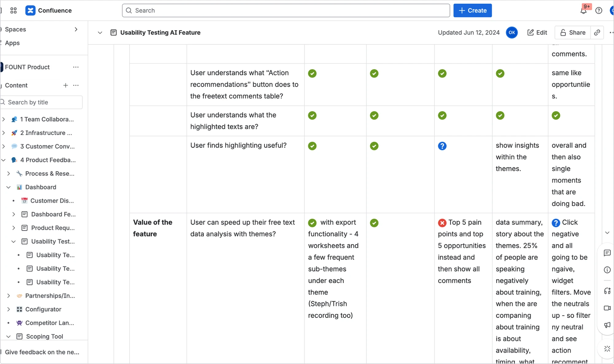This screenshot has width=614, height=364.
Task: Open the Apps menu item
Action: (12, 43)
